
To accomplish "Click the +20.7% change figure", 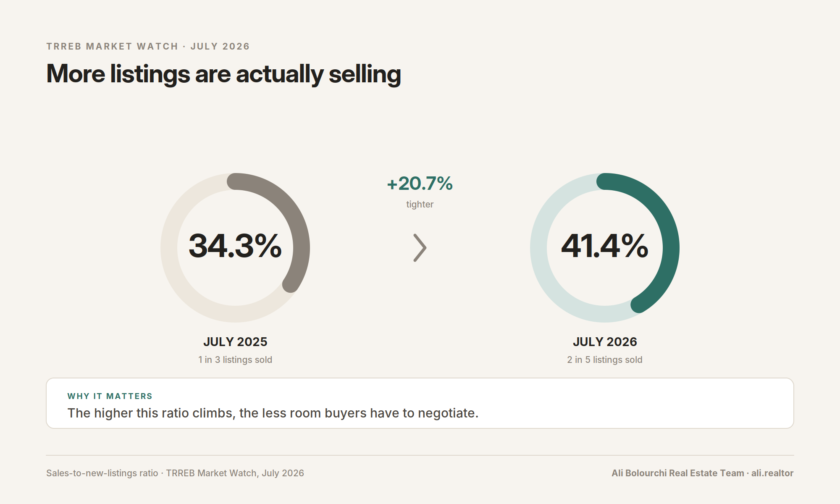I will pos(420,184).
